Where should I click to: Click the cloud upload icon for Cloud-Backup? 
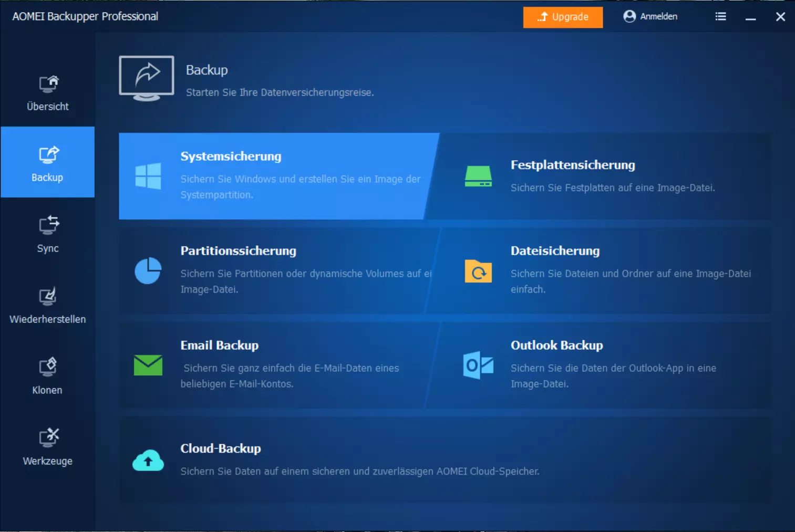(x=148, y=460)
